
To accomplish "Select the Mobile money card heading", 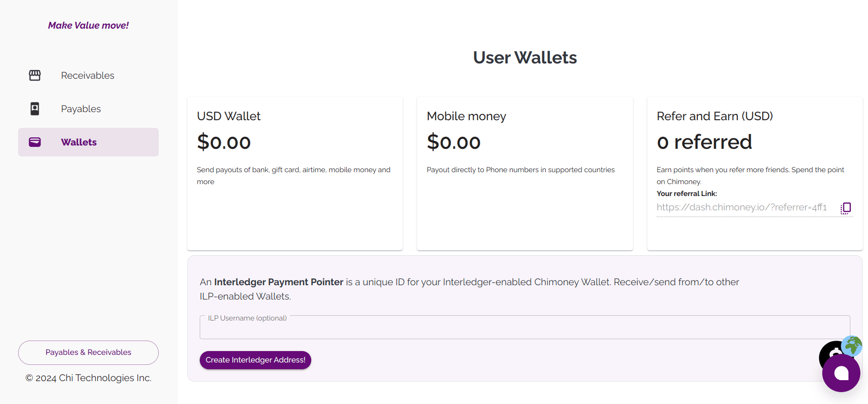I will [466, 116].
